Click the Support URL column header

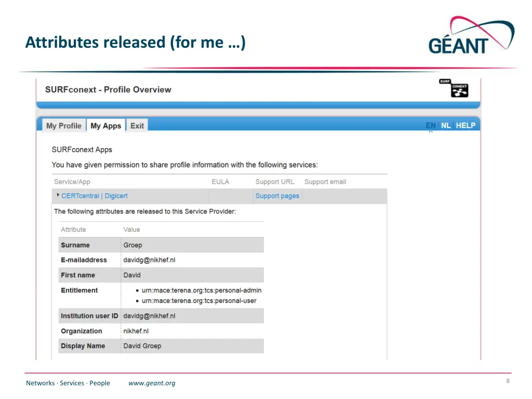(x=275, y=182)
